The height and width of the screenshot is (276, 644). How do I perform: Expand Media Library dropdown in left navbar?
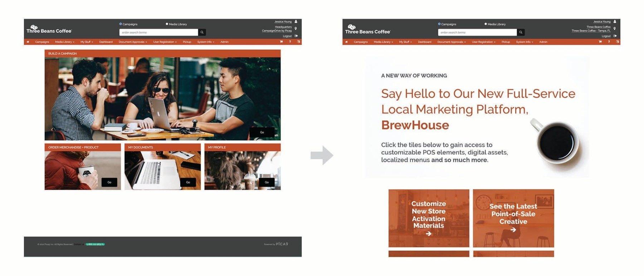point(65,42)
